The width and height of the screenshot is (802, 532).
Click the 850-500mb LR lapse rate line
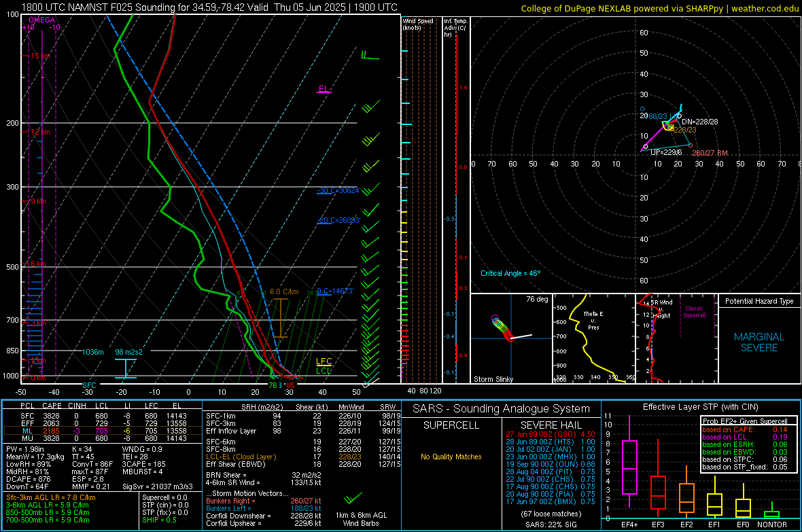[48, 512]
